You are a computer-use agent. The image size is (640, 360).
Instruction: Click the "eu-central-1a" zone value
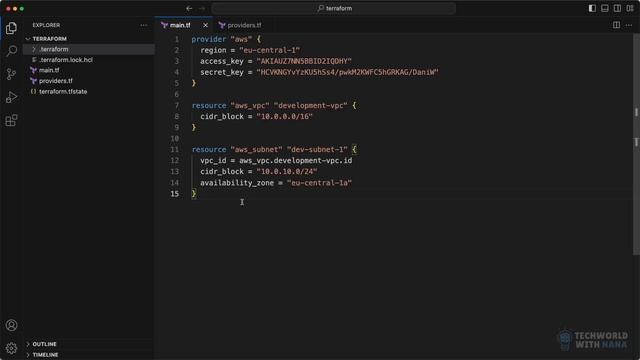319,182
